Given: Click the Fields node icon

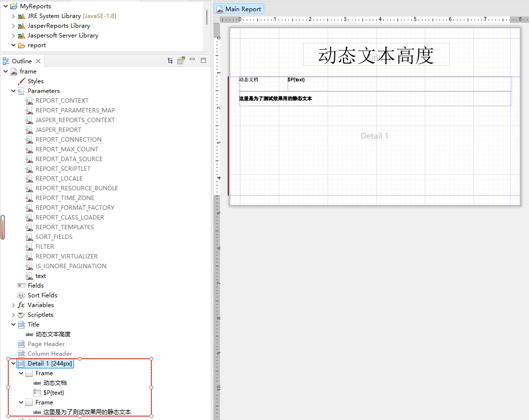Looking at the screenshot, I should pos(21,286).
